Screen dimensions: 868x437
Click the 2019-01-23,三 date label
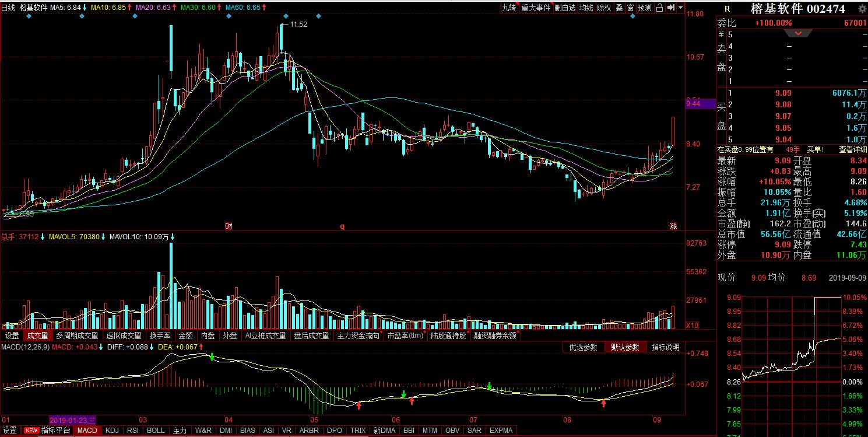click(x=73, y=420)
